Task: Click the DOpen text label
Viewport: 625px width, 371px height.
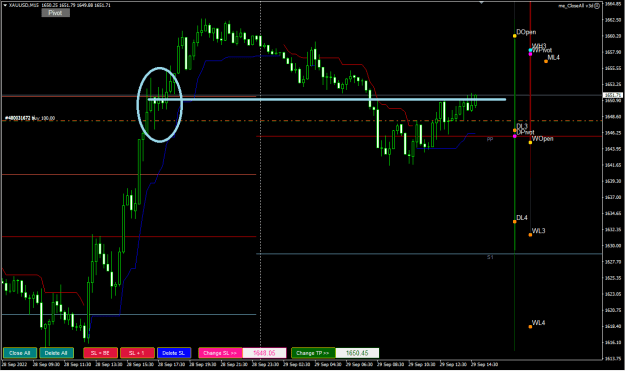Action: (526, 32)
